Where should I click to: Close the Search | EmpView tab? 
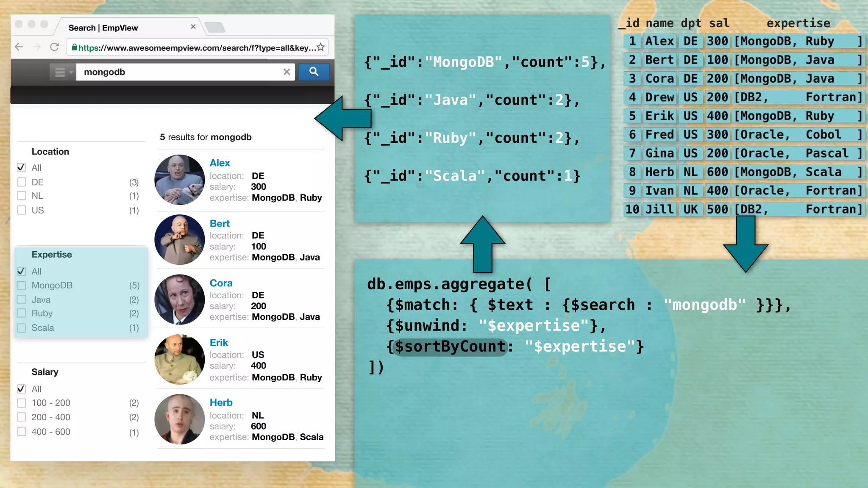(x=193, y=27)
